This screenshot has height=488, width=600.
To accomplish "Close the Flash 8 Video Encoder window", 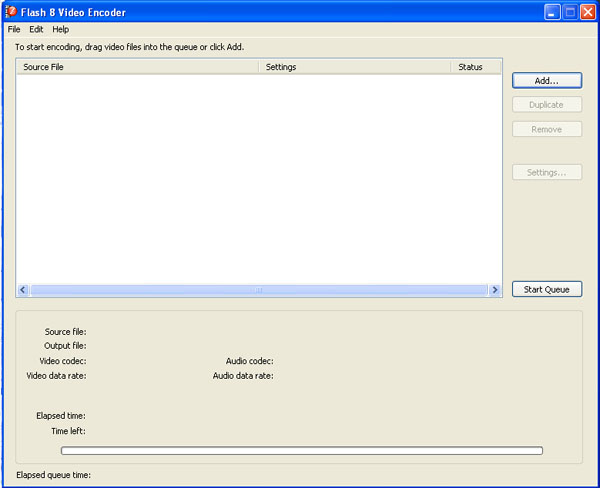I will tap(588, 12).
